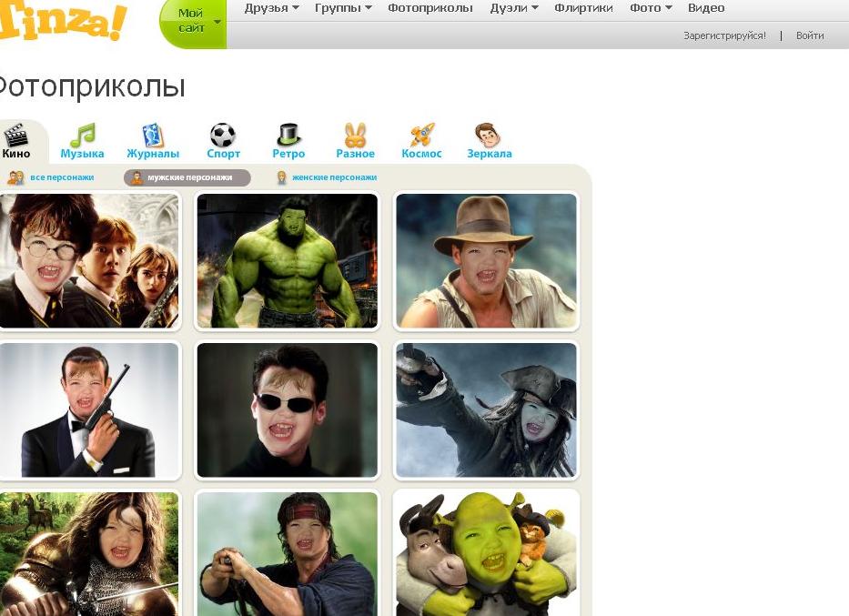Viewport: 849px width, 616px height.
Task: Open the Hulk photo template
Action: (288, 261)
